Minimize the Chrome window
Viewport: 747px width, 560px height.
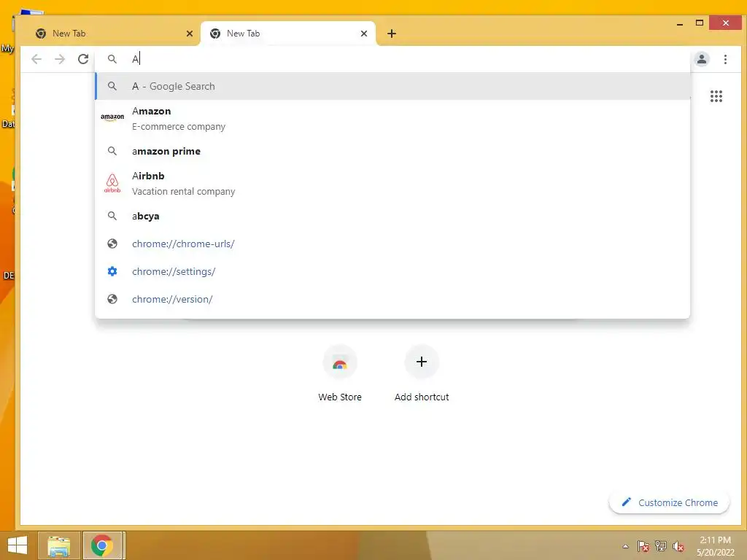680,23
